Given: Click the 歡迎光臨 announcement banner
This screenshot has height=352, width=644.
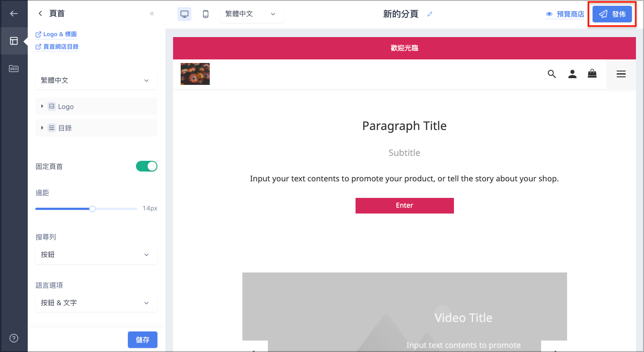Looking at the screenshot, I should (404, 48).
